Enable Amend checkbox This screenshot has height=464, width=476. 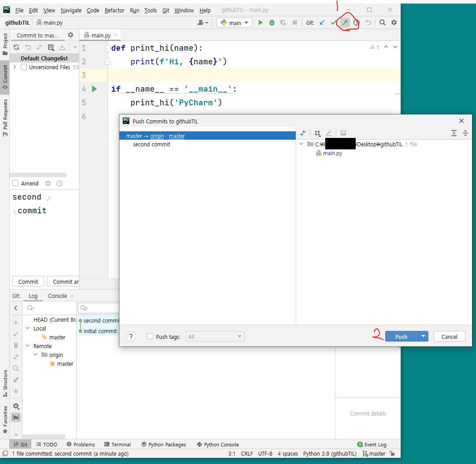click(15, 183)
